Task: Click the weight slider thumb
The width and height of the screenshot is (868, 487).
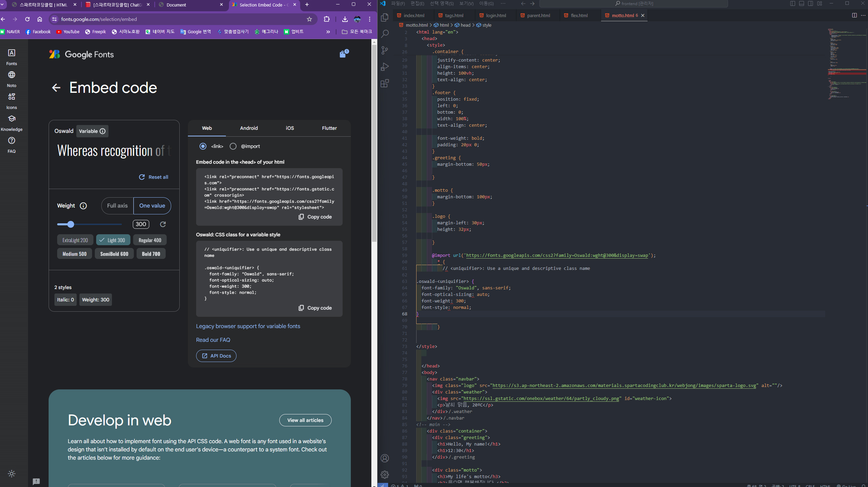Action: (71, 224)
